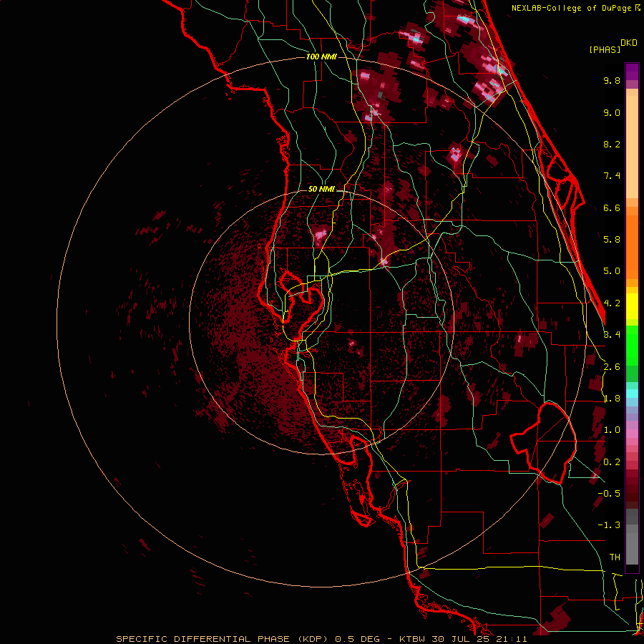Click the 9.8 color scale value
Screen dimensions: 644x644
click(612, 80)
